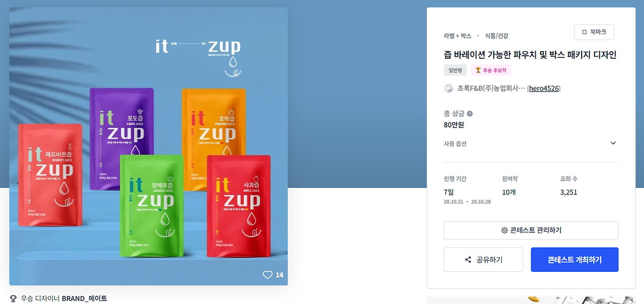Viewport: 644px width, 304px height.
Task: Click the gear icon in 콘테스트 관리하기
Action: (504, 230)
